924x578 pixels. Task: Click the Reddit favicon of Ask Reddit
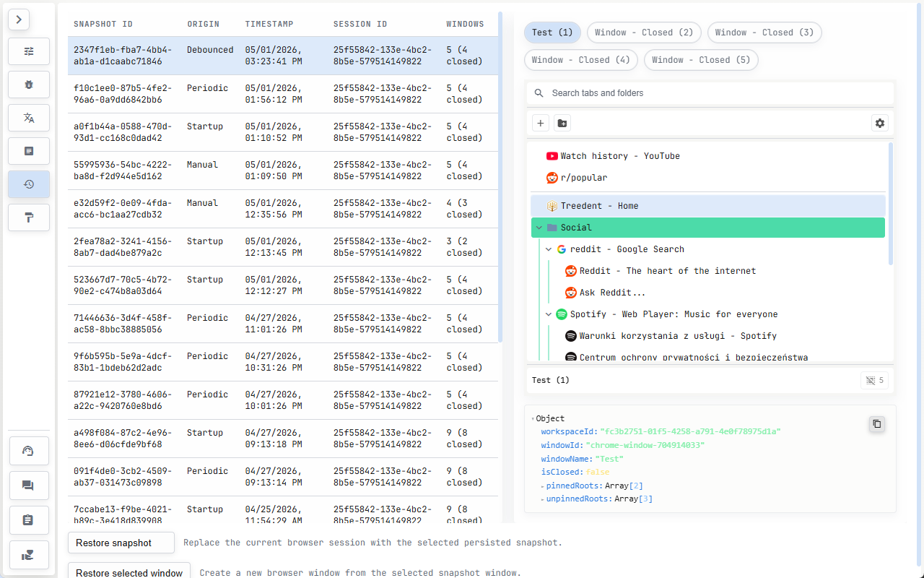(571, 293)
